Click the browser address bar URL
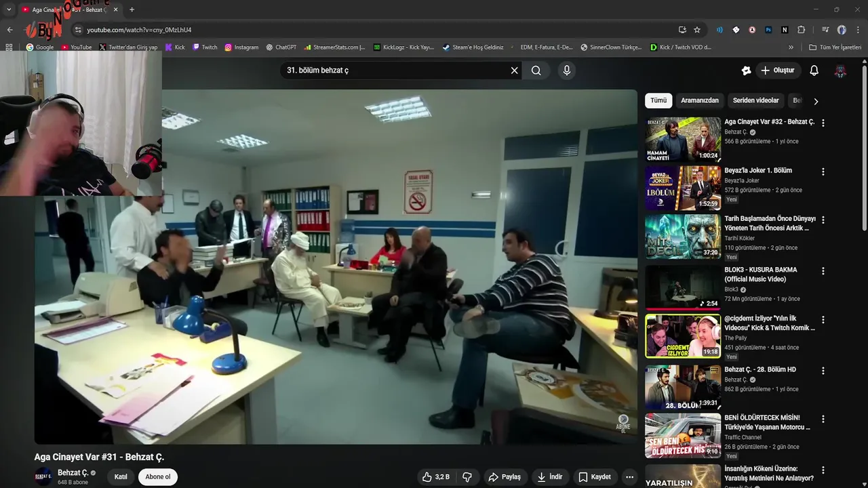This screenshot has width=868, height=488. click(139, 30)
